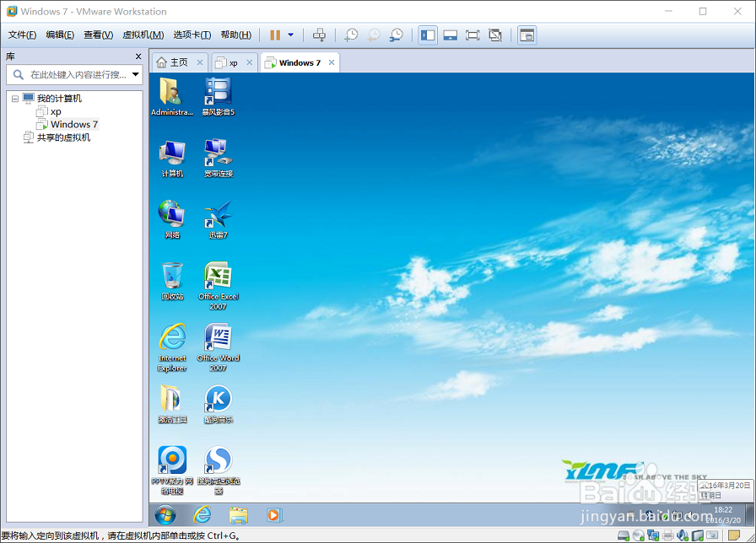Select the 回收站 recycle bin icon
This screenshot has height=543, width=756.
[172, 282]
